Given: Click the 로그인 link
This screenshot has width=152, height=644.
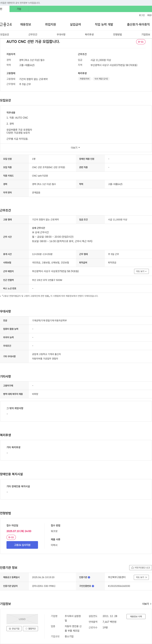Looking at the screenshot, I should (142, 15).
